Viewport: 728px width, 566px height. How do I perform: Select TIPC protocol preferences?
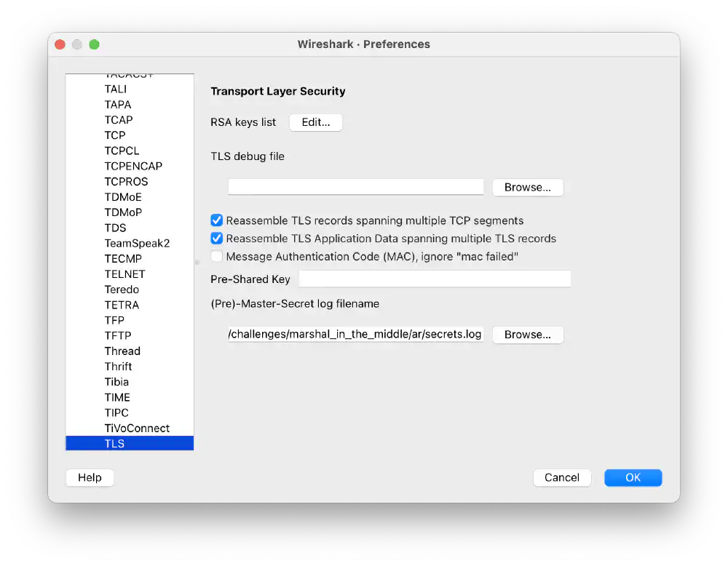click(116, 412)
